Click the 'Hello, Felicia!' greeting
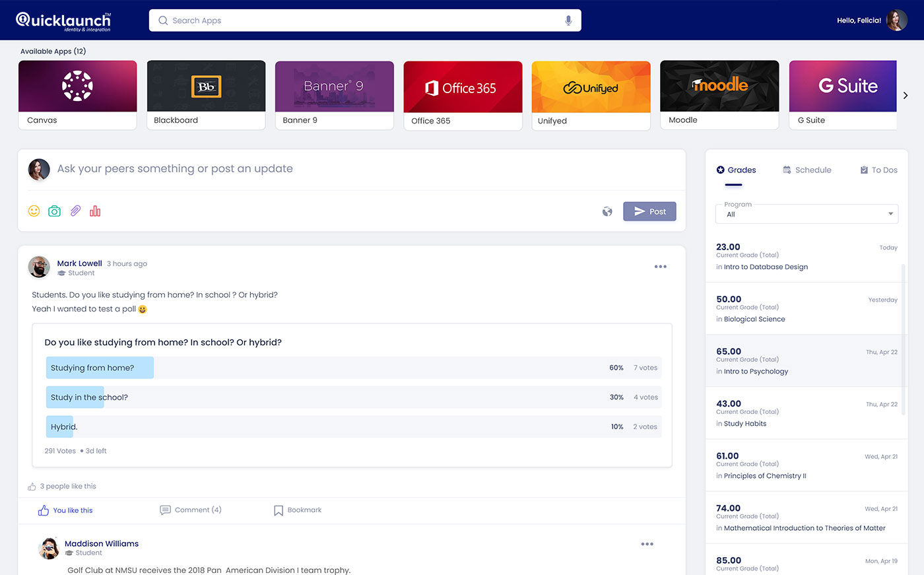The image size is (924, 575). (859, 20)
